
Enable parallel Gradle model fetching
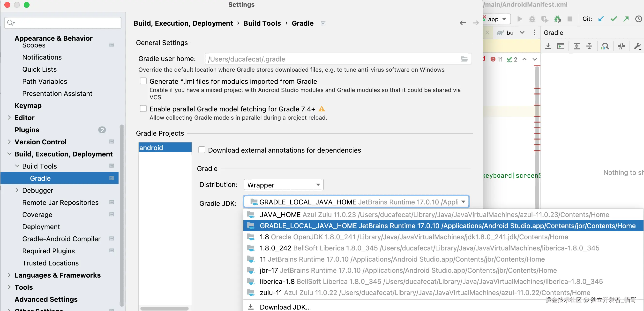click(x=143, y=109)
